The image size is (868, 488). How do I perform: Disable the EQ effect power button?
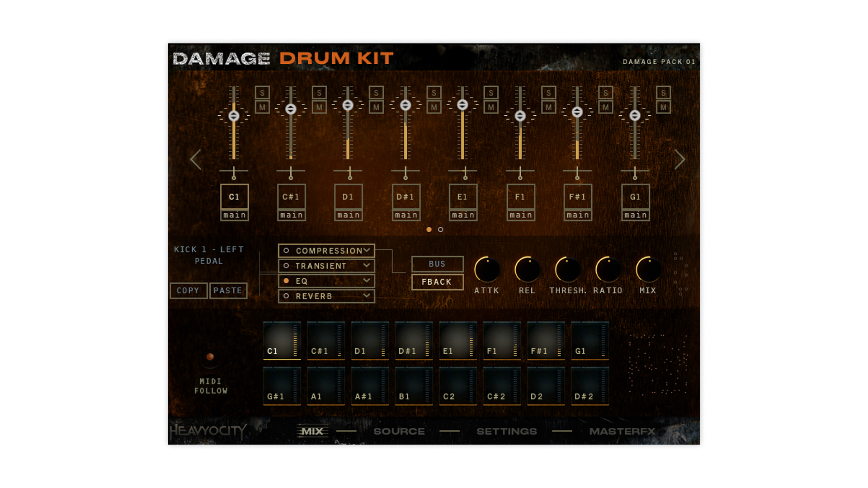pyautogui.click(x=286, y=281)
